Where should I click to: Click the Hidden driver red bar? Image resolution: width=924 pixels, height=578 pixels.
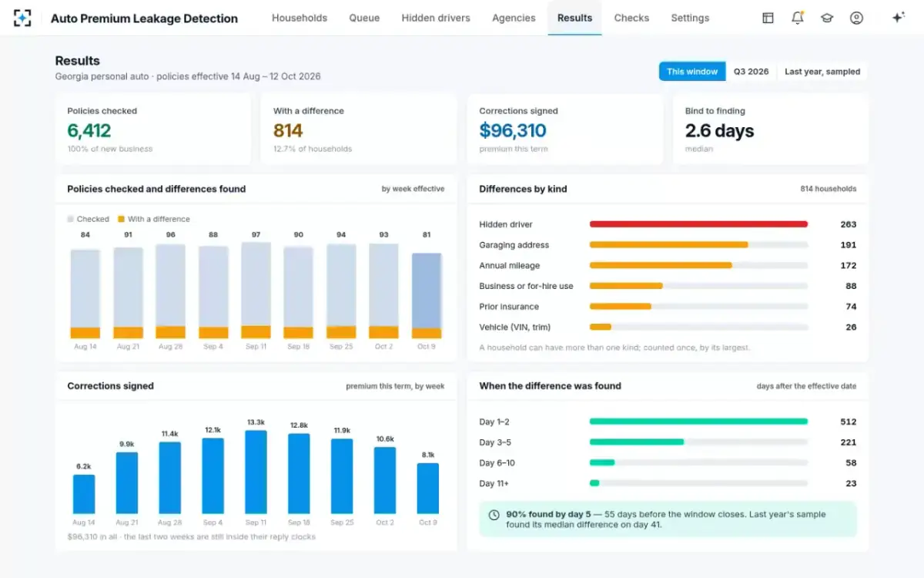pyautogui.click(x=698, y=224)
